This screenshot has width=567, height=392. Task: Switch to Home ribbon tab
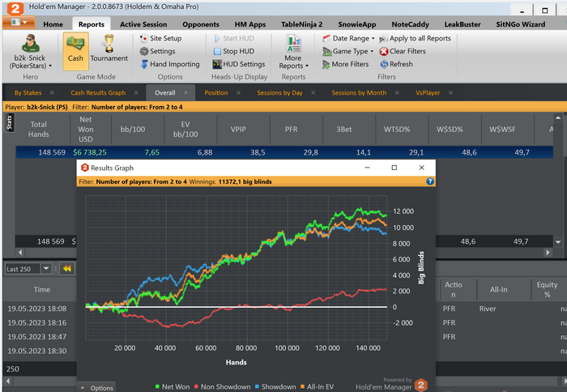click(x=53, y=24)
